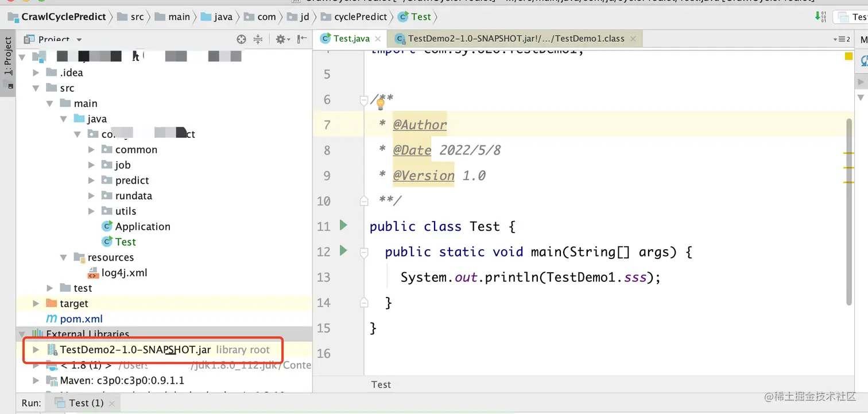
Task: Click the Application class icon in tree
Action: coord(107,226)
